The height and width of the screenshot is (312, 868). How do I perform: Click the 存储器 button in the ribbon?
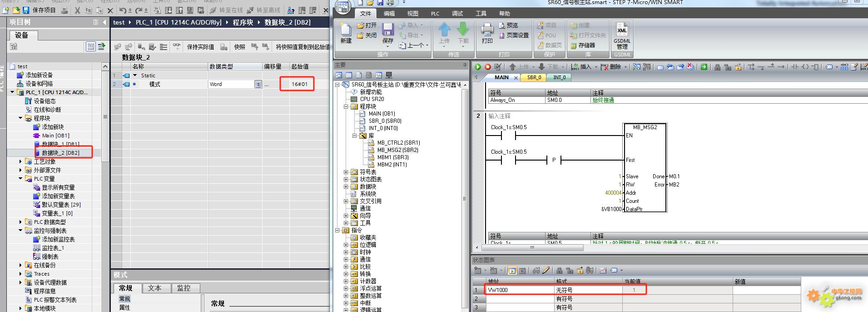[582, 45]
